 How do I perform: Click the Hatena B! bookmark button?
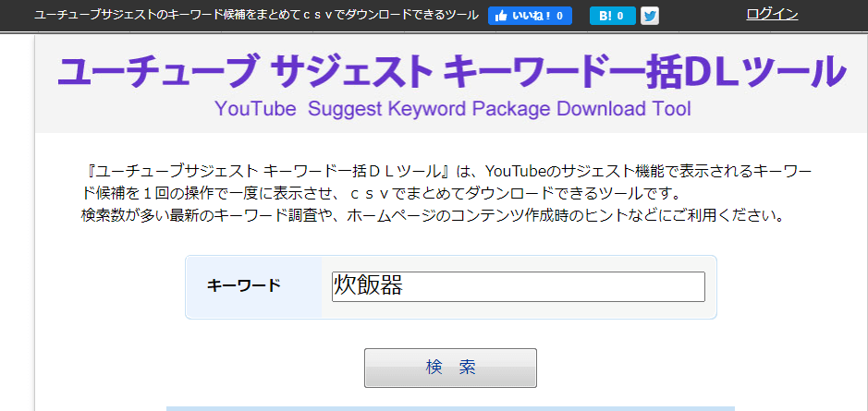click(x=612, y=16)
